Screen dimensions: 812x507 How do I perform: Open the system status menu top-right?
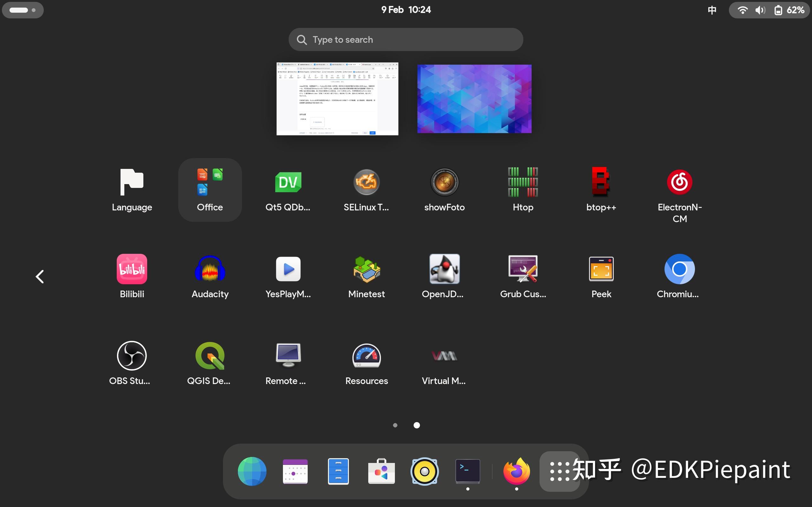tap(768, 10)
